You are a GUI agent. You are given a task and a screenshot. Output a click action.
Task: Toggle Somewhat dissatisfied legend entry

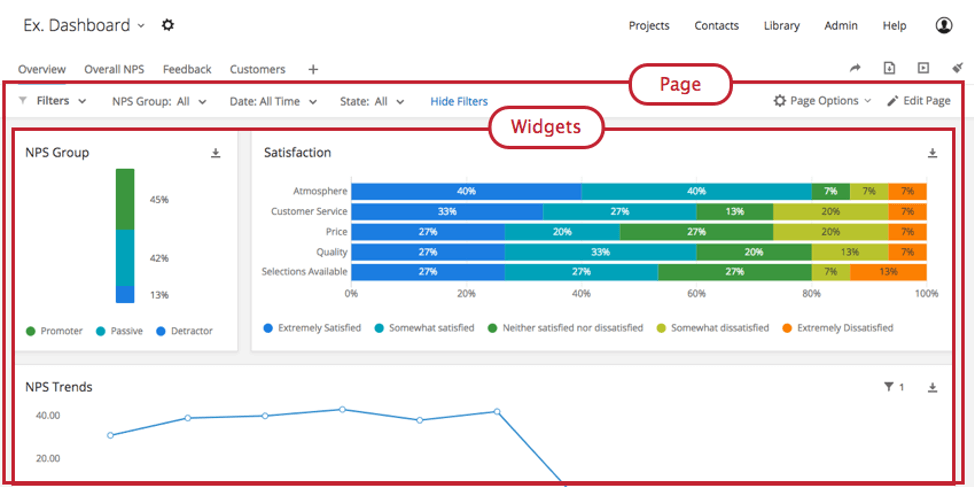(x=713, y=327)
